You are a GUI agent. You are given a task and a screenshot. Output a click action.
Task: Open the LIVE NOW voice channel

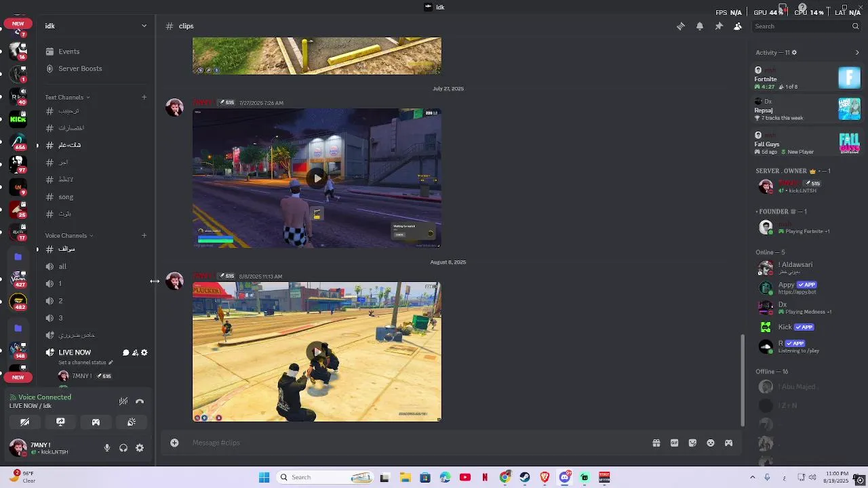coord(75,352)
